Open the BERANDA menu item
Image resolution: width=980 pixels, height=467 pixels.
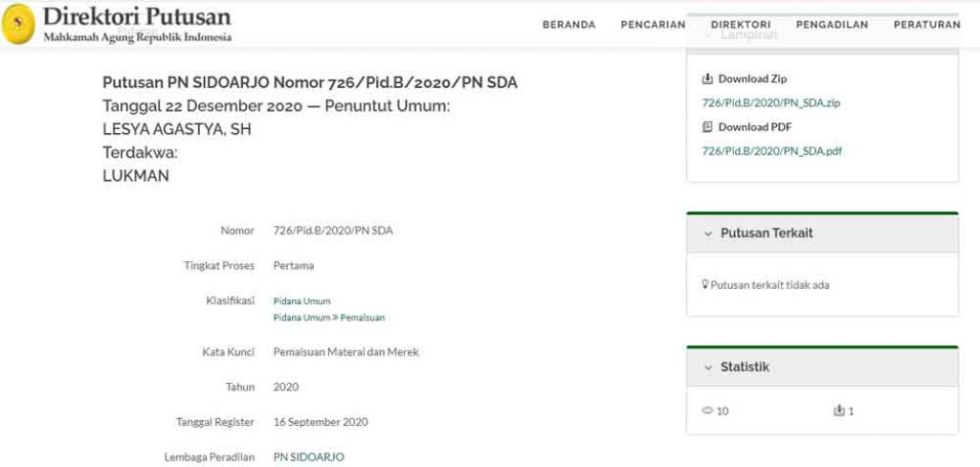pyautogui.click(x=568, y=25)
